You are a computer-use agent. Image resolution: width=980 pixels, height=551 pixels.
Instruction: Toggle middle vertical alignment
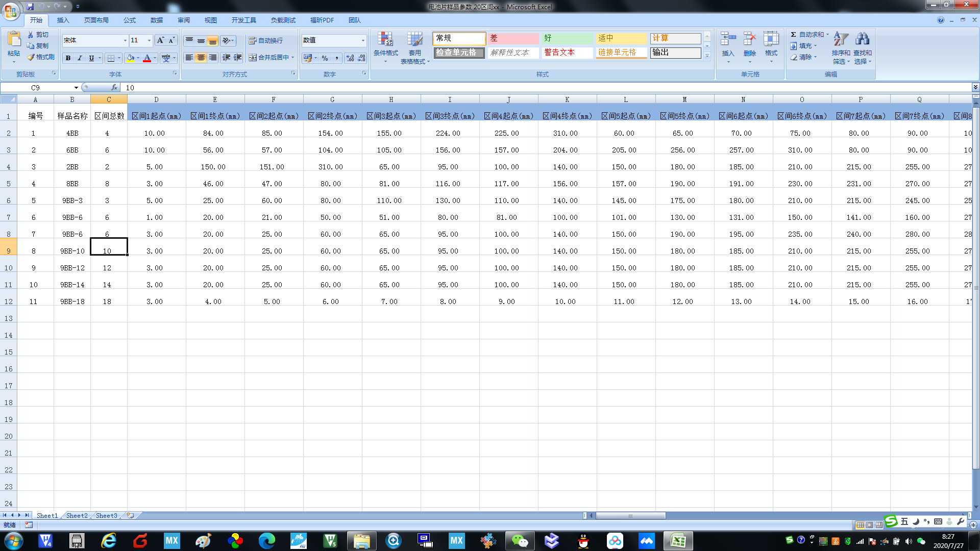[201, 40]
